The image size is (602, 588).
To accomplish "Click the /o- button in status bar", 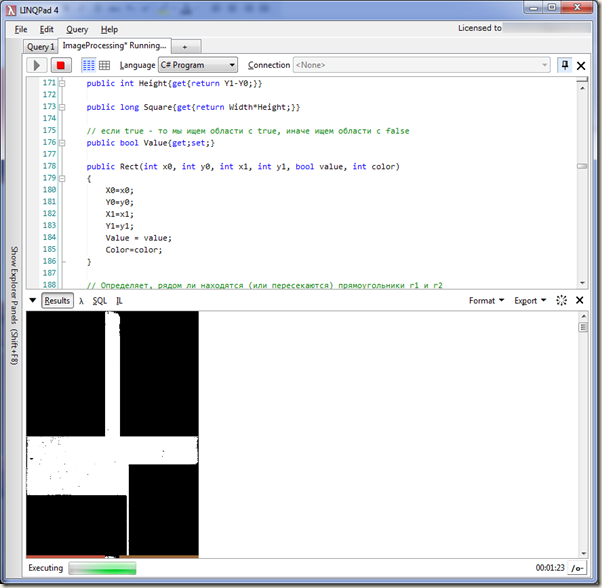I will coord(577,568).
